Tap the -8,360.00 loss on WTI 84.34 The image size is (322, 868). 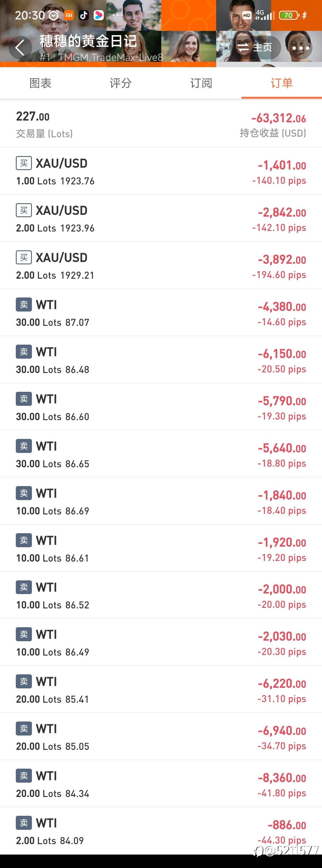(282, 778)
